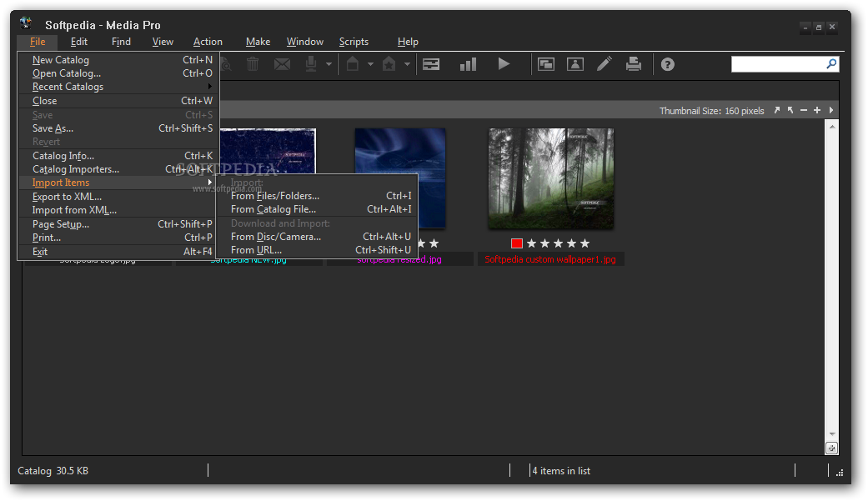
Task: Click the voice annotation microphone icon
Action: point(311,64)
